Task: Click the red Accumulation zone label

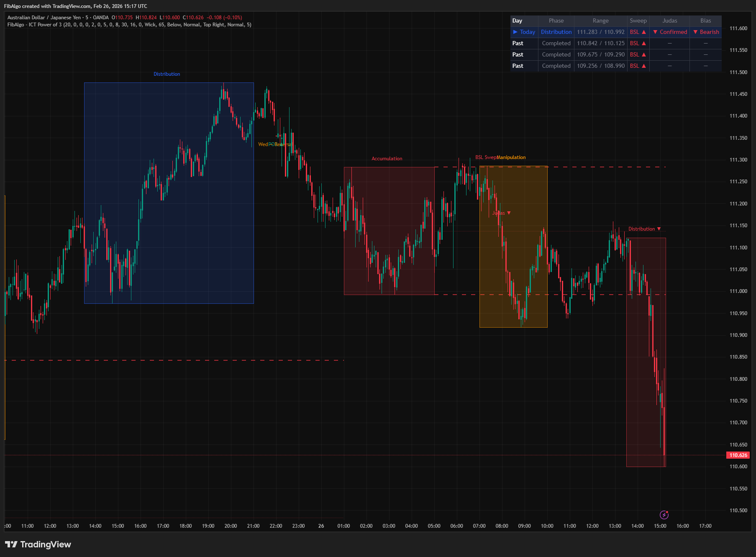Action: tap(387, 159)
